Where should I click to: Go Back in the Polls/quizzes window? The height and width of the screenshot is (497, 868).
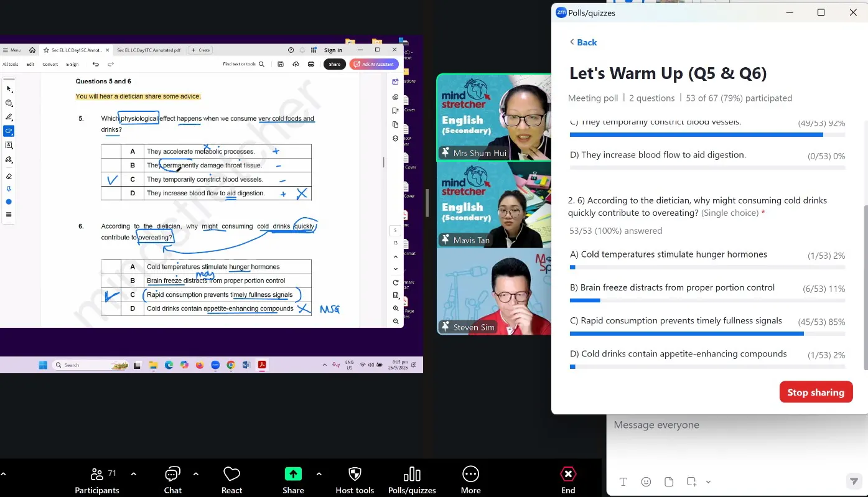pyautogui.click(x=583, y=42)
